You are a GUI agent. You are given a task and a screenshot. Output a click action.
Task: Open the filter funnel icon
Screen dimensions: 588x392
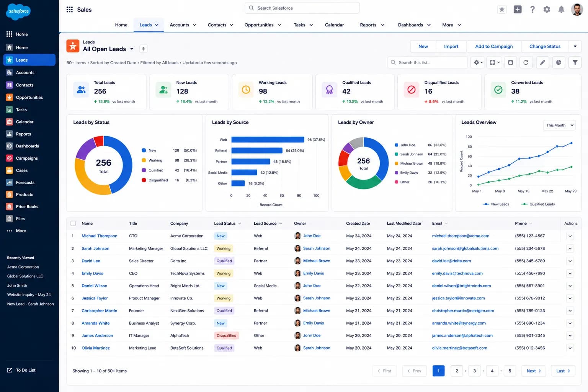coord(575,62)
